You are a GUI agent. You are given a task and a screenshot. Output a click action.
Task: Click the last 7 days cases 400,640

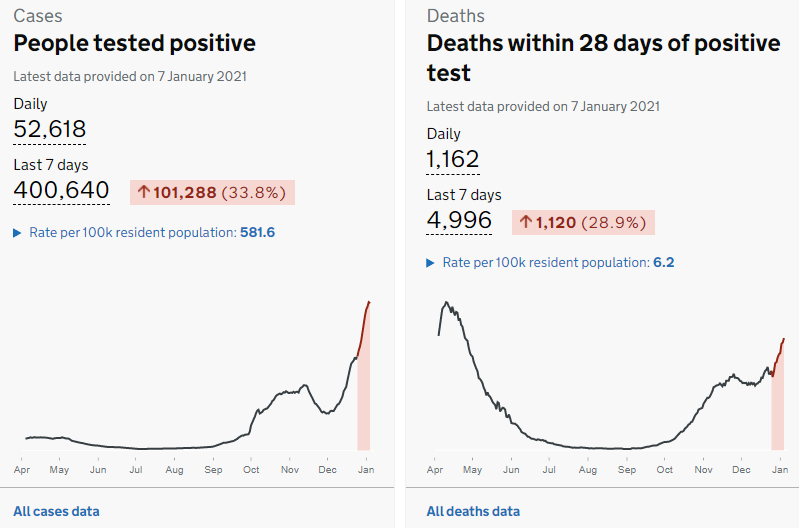click(61, 190)
